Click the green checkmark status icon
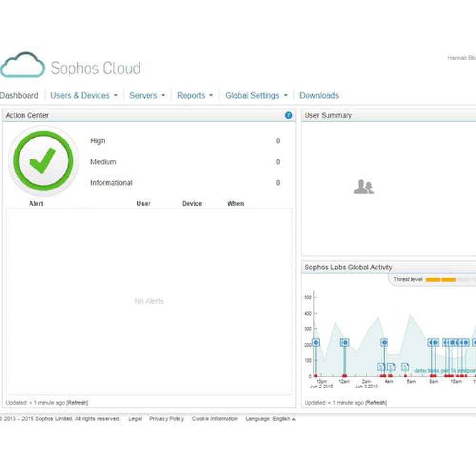 (43, 161)
